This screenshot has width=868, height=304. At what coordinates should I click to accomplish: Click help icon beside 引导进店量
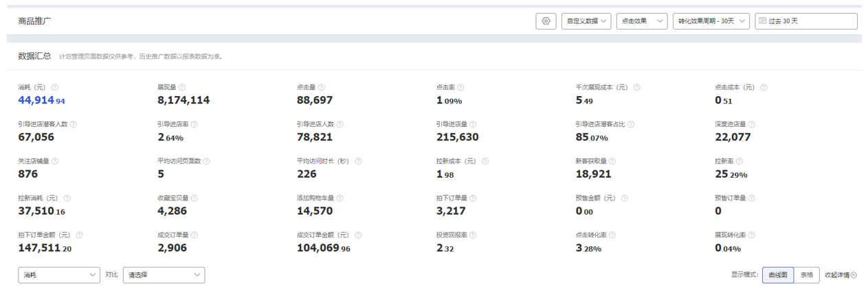tap(473, 124)
